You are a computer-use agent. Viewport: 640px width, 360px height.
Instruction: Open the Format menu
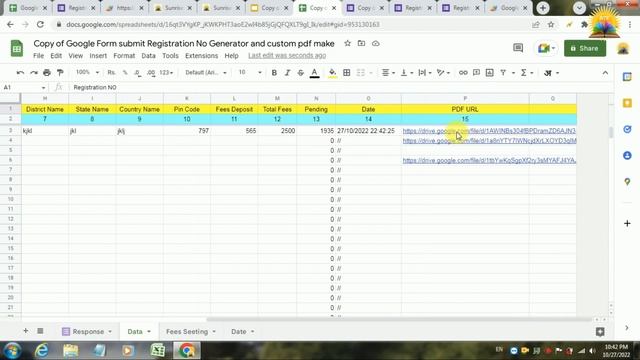click(x=124, y=56)
